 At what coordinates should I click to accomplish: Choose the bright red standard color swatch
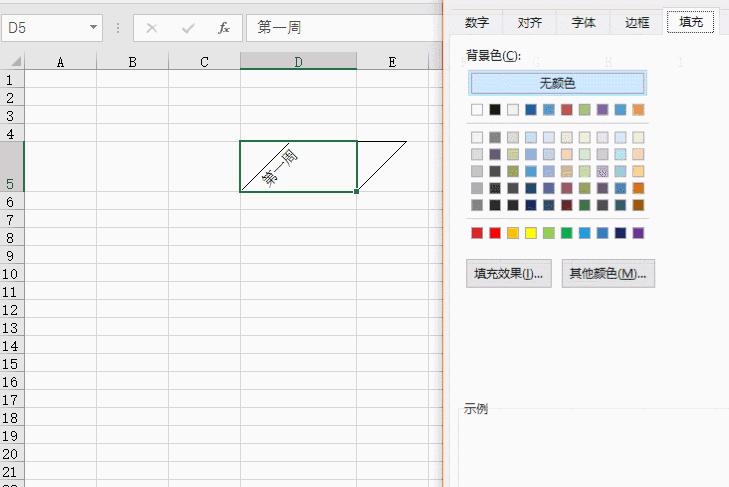[495, 233]
